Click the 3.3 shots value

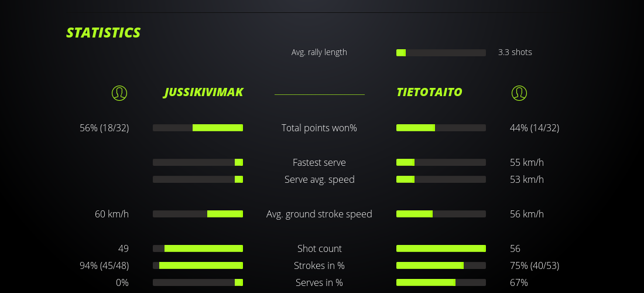coord(515,52)
